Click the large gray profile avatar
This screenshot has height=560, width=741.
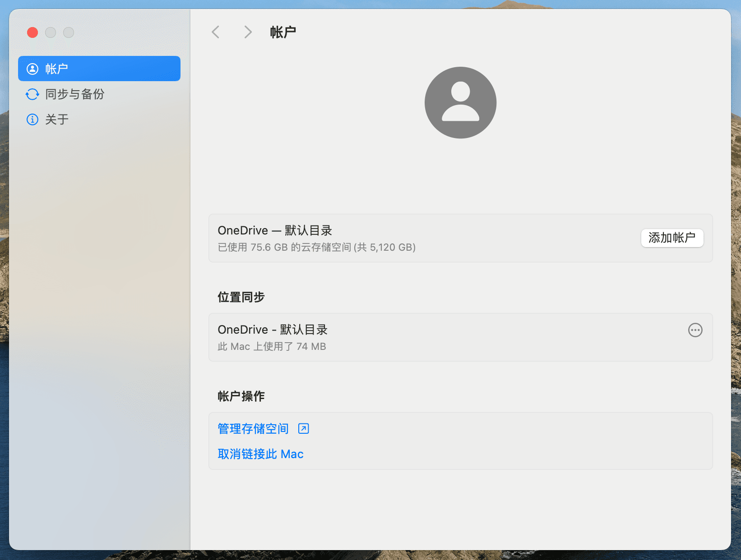[460, 102]
